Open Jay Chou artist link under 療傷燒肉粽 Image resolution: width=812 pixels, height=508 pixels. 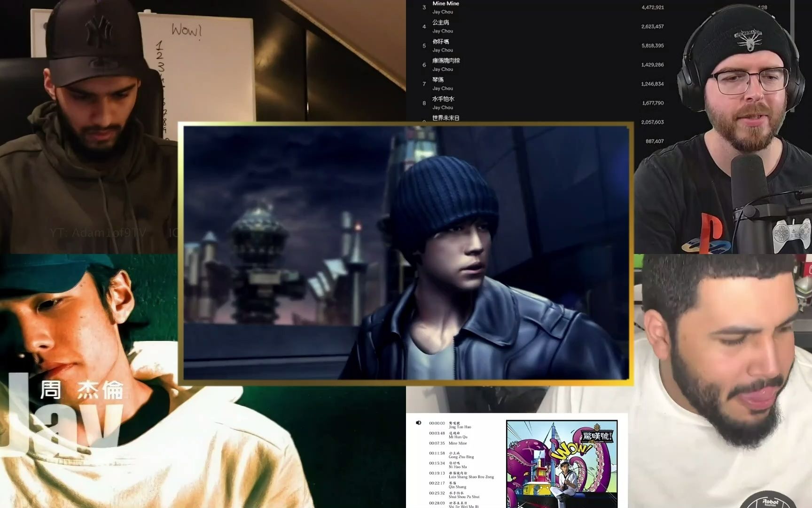pyautogui.click(x=443, y=69)
